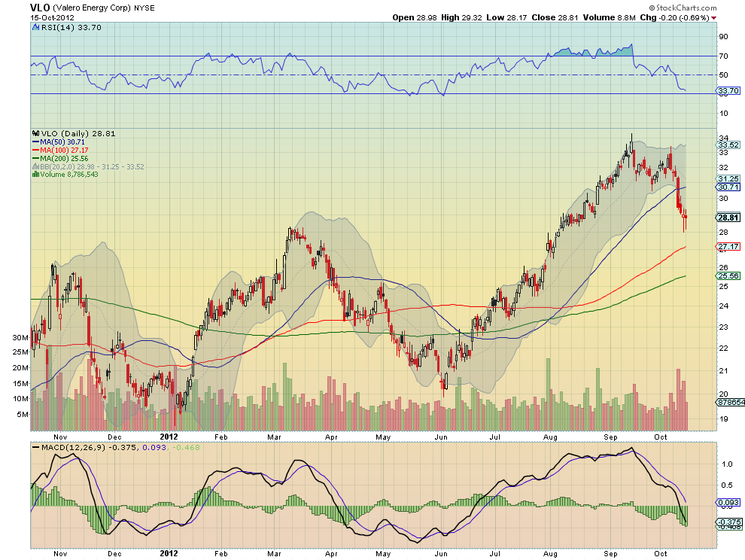
Task: Click the candlestick icon beside VLO (Daily)
Action: (35, 134)
